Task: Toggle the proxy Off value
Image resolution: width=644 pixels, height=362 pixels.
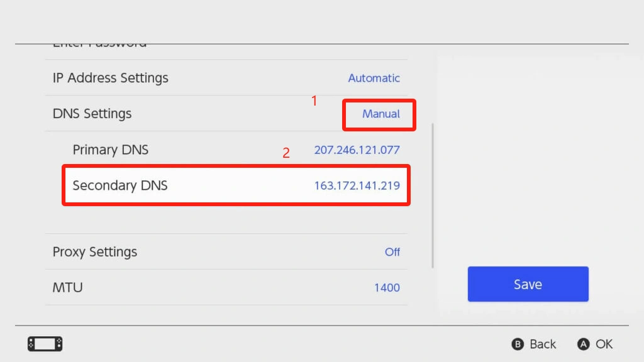Action: pos(392,252)
